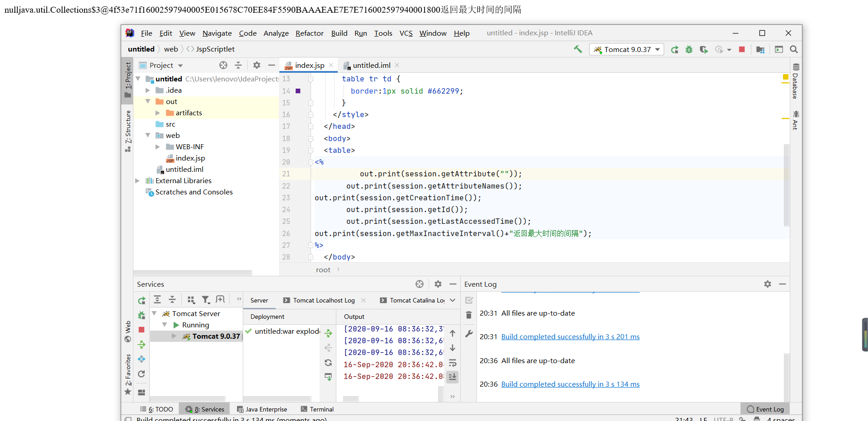Viewport: 868px width, 421px height.
Task: Clear the Event Log with the trash icon
Action: click(469, 315)
